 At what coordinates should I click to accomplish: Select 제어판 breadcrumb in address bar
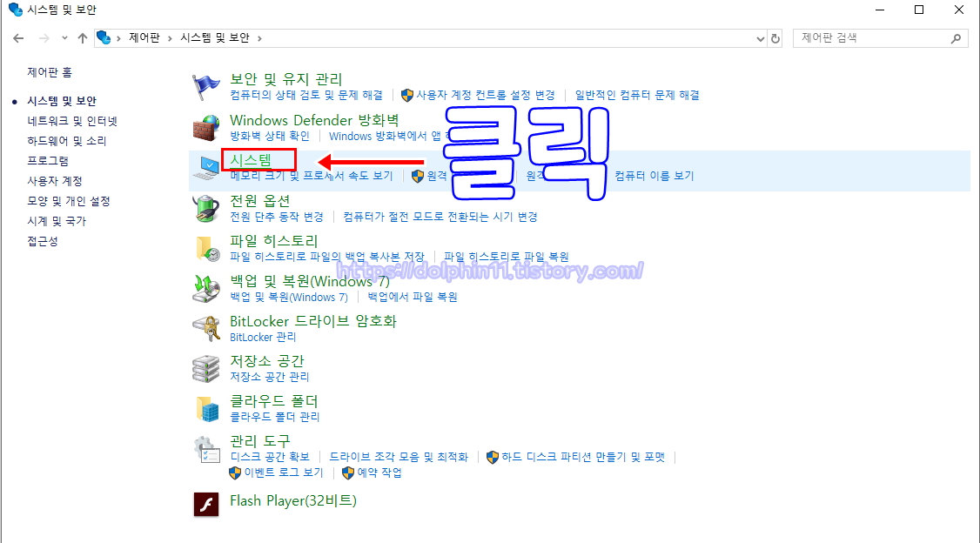click(144, 38)
